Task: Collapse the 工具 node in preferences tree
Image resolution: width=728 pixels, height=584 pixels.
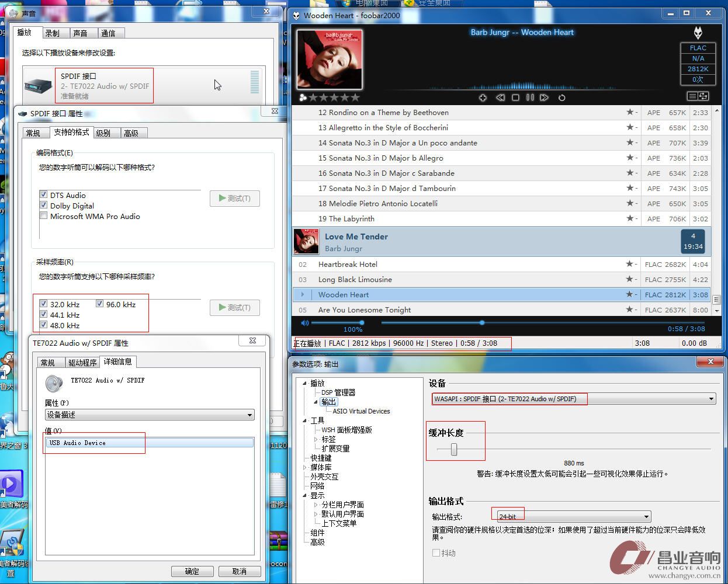Action: [x=304, y=420]
